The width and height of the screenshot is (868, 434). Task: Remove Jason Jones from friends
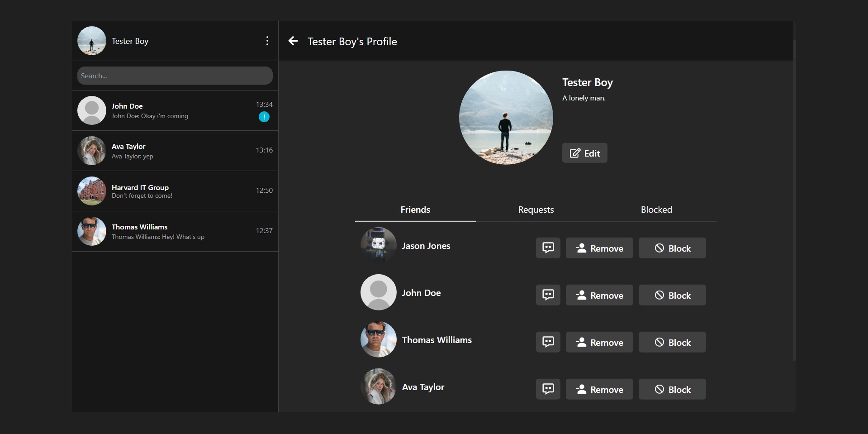tap(599, 248)
